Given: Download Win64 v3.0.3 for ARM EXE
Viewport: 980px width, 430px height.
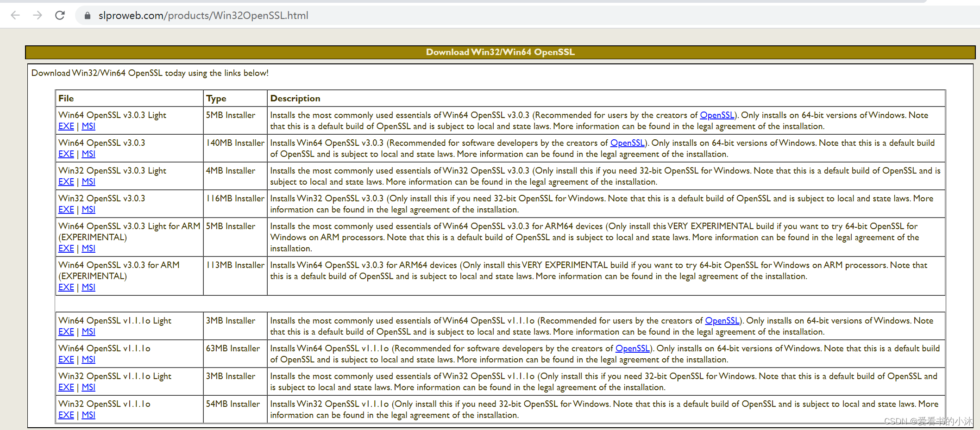Looking at the screenshot, I should pyautogui.click(x=66, y=287).
